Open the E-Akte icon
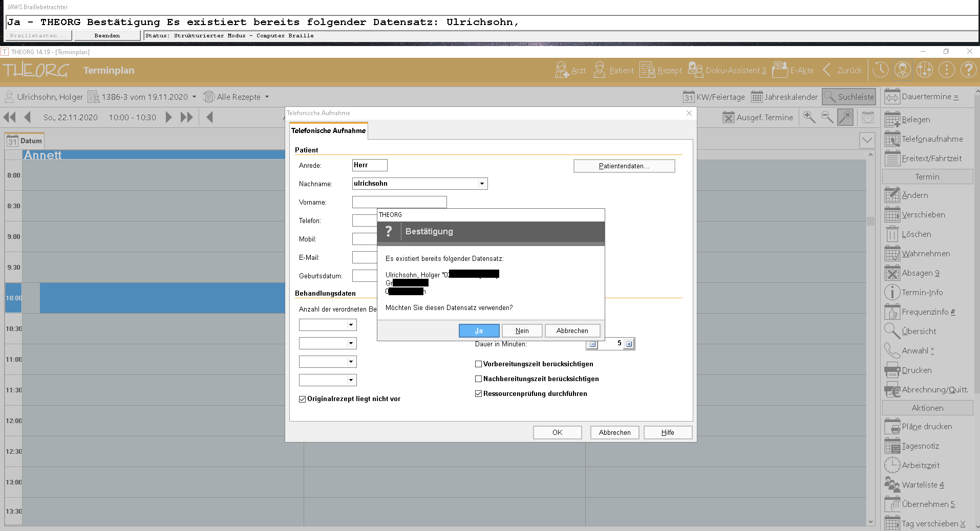The width and height of the screenshot is (980, 531). (x=780, y=70)
